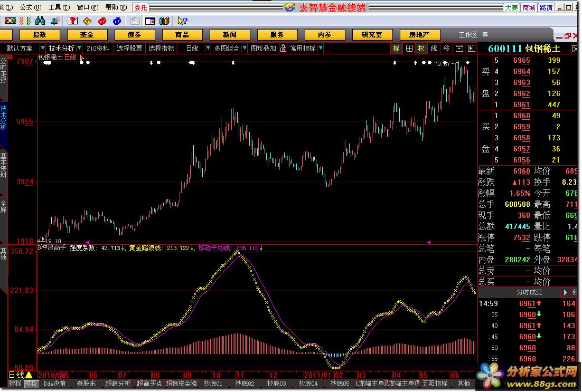Expand the 默认方案 dropdown arrow
Image resolution: width=582 pixels, height=392 pixels.
43,48
